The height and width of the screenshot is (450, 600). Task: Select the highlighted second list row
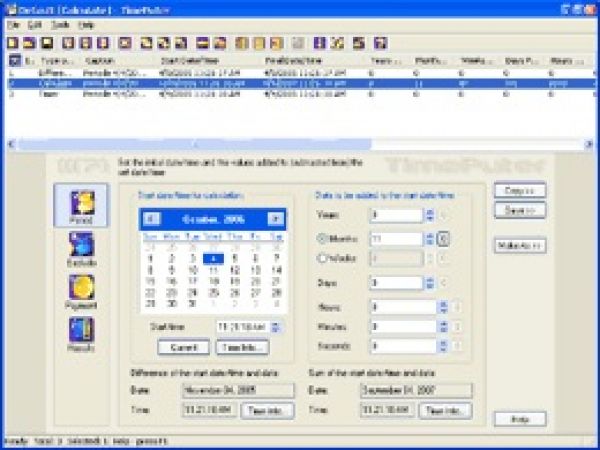coord(301,83)
